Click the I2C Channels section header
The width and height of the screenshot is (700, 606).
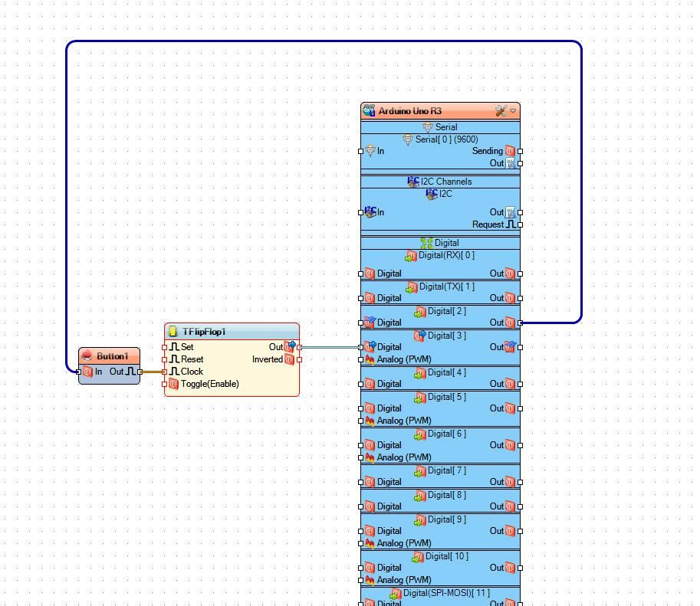(x=440, y=182)
